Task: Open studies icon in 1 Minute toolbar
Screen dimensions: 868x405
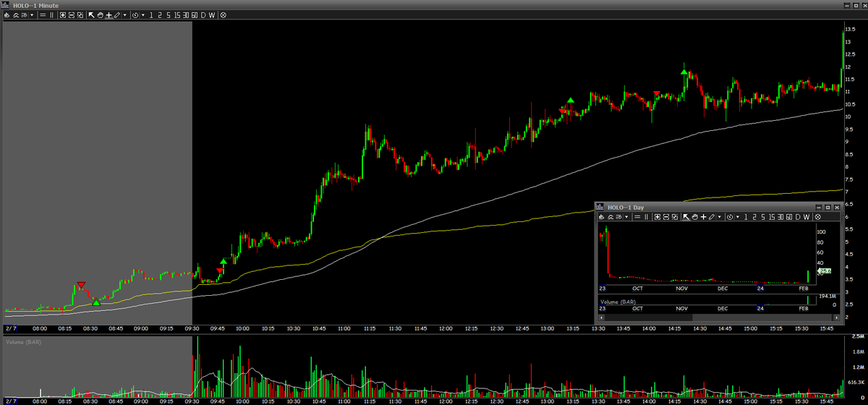Action: [x=16, y=14]
